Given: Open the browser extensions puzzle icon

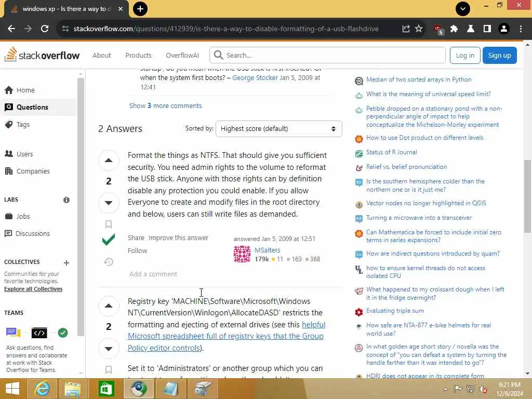Looking at the screenshot, I should [x=454, y=29].
